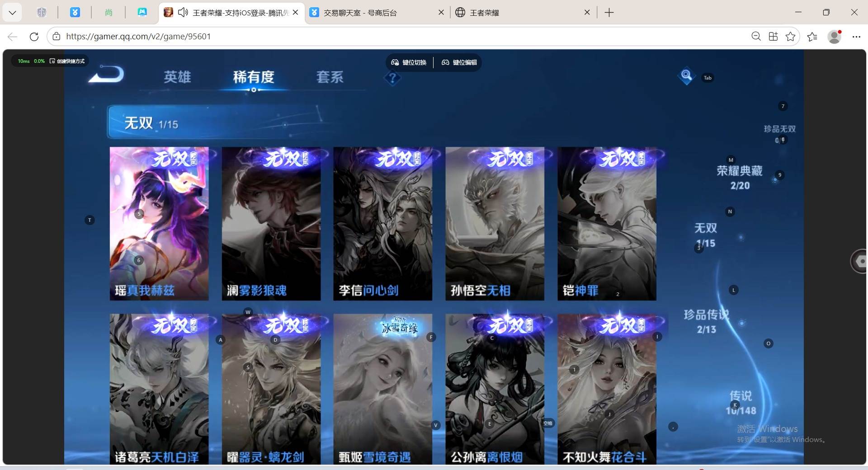Click the V key mapping marker
868x470 pixels.
pyautogui.click(x=436, y=425)
